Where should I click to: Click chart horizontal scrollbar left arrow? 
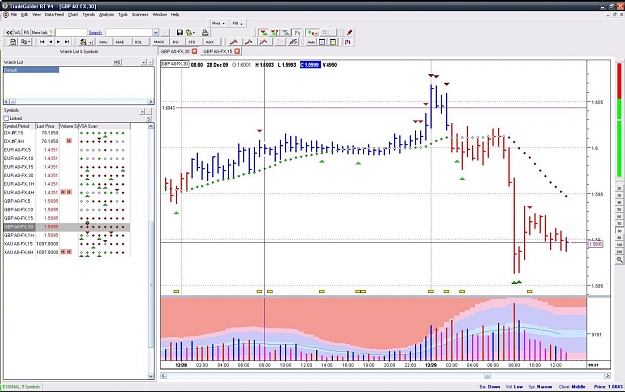[x=163, y=376]
